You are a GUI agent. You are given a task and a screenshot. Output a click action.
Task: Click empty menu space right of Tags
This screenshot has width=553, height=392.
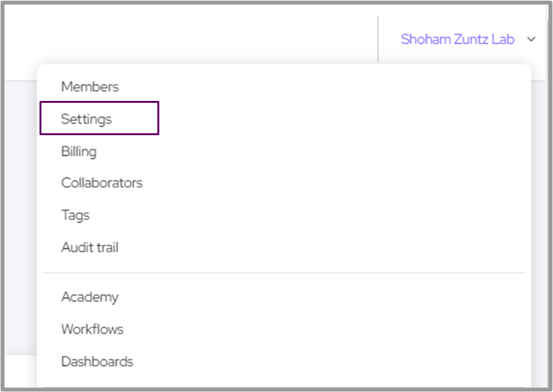point(324,215)
